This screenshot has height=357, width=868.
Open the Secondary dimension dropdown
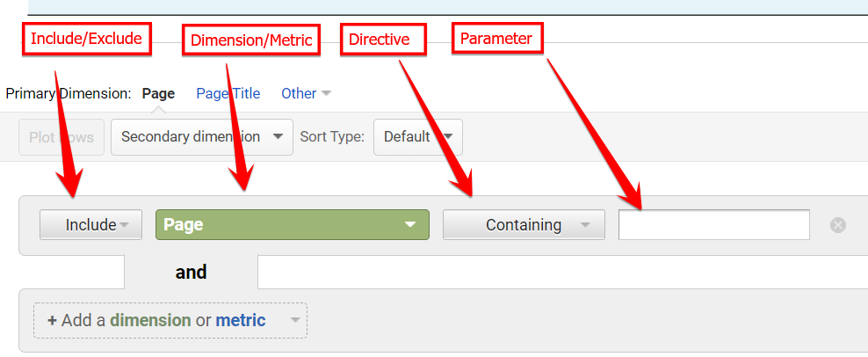[x=201, y=137]
